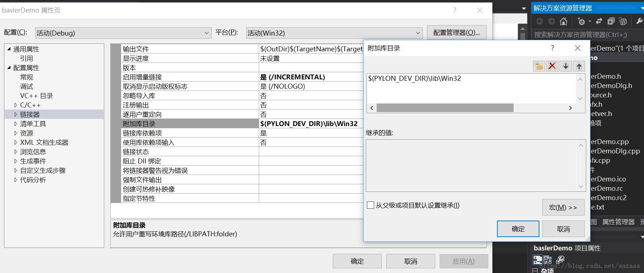This screenshot has width=644, height=273.
Task: Click the left arrow of horizontal scrollbar
Action: 372,108
